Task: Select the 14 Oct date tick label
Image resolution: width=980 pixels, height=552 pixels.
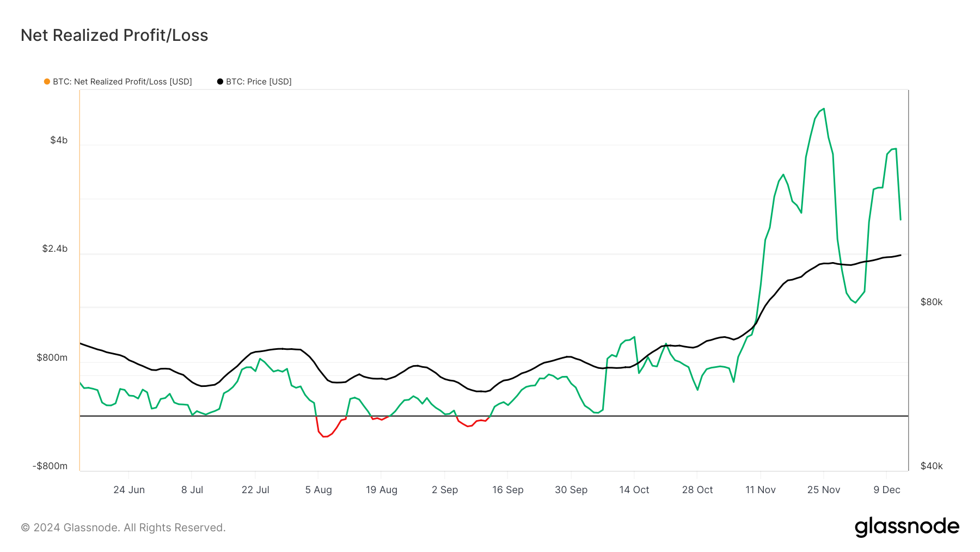Action: [x=634, y=490]
